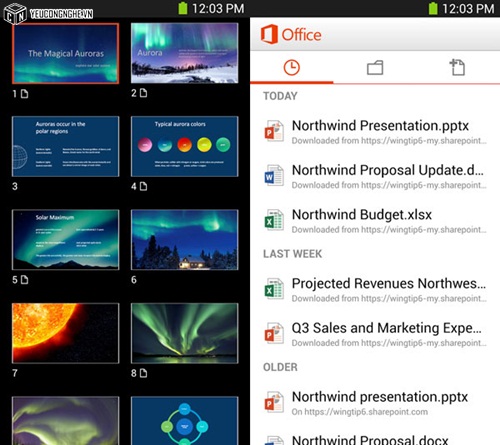Tap the 12:03 PM clock on Office screen
500x445 pixels.
468,9
